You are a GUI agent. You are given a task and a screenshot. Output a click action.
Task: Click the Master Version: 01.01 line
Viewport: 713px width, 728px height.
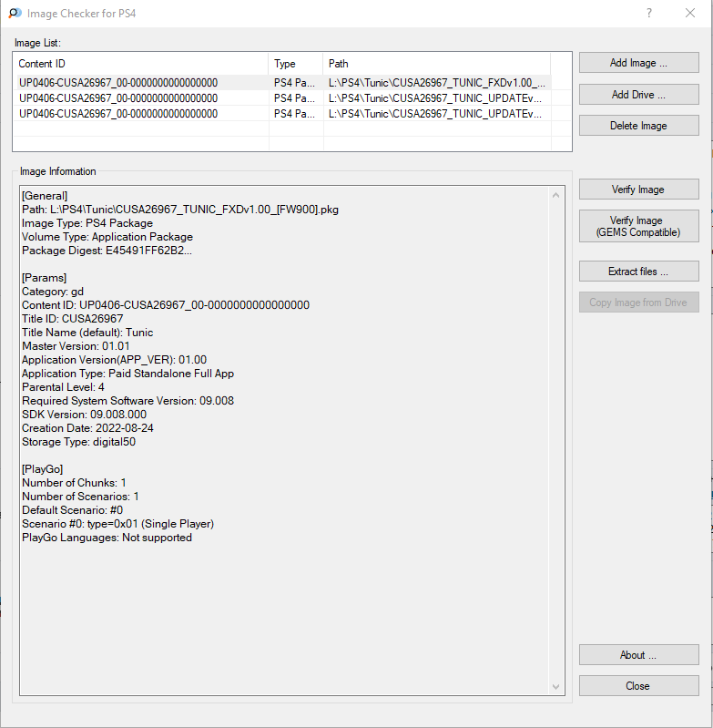(76, 346)
